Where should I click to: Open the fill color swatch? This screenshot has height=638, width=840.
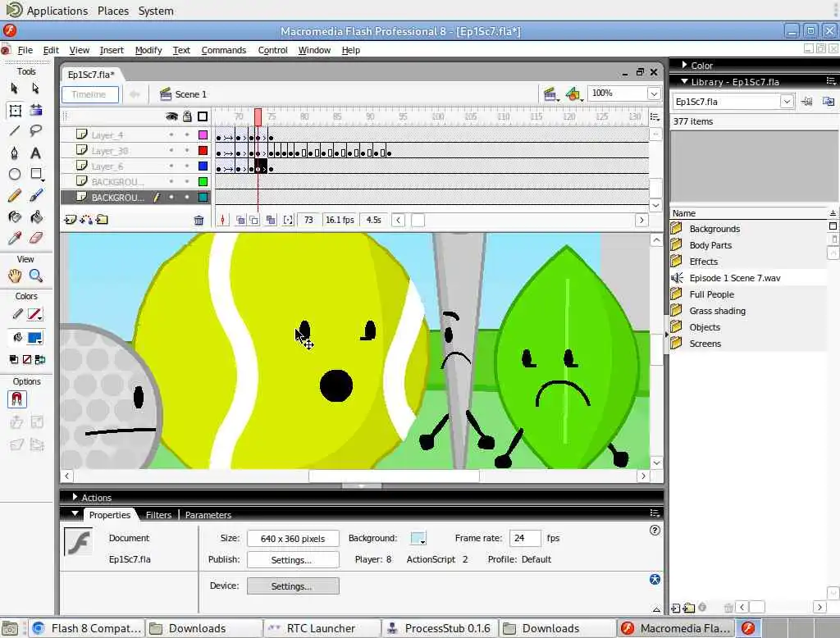[x=35, y=338]
